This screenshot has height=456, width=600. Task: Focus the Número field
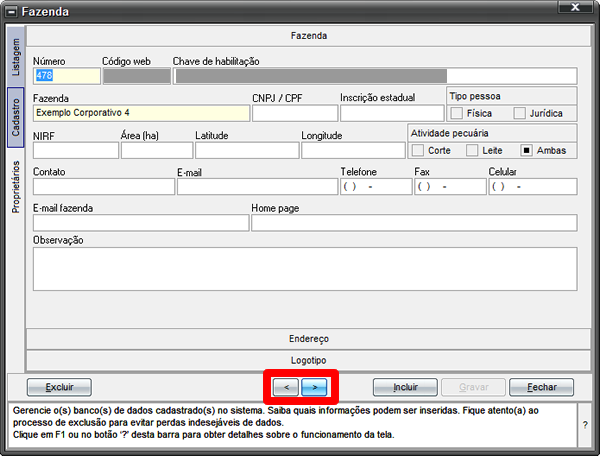(x=67, y=76)
